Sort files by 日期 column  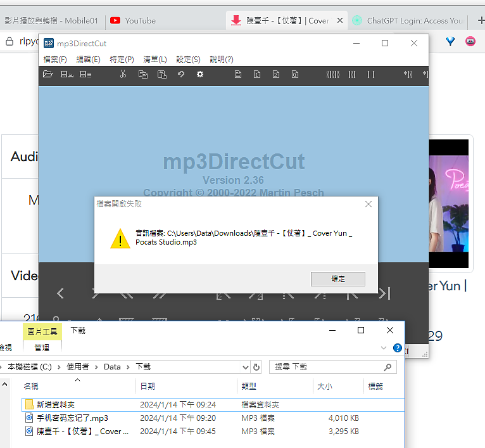point(148,387)
